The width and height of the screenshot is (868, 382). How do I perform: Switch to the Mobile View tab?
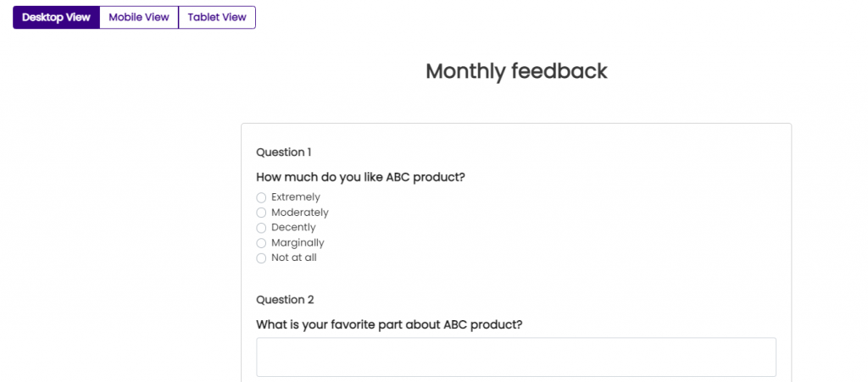tap(139, 17)
